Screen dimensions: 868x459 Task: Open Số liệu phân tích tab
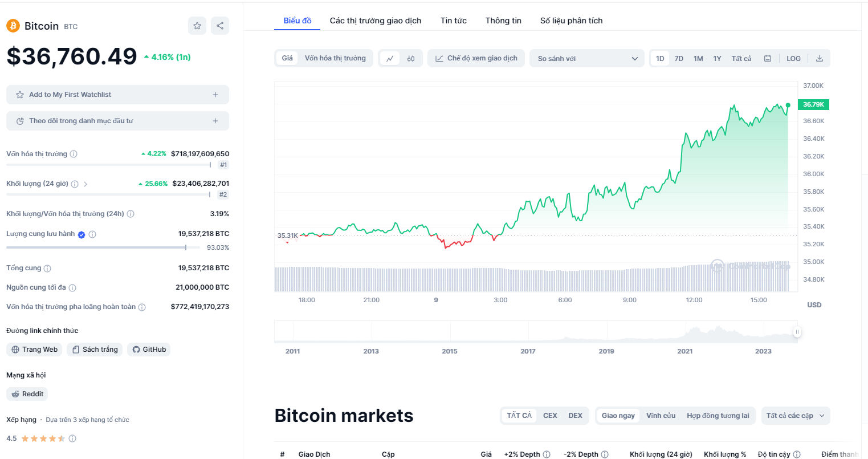point(571,21)
